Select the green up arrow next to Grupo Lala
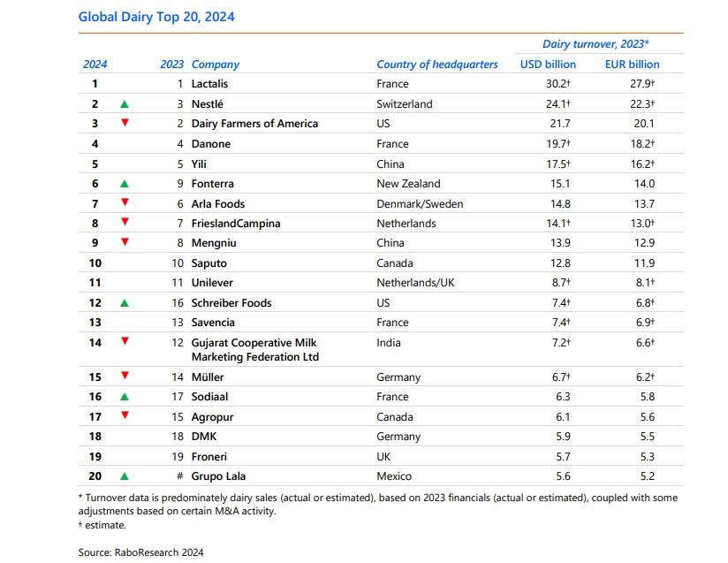 pyautogui.click(x=125, y=476)
